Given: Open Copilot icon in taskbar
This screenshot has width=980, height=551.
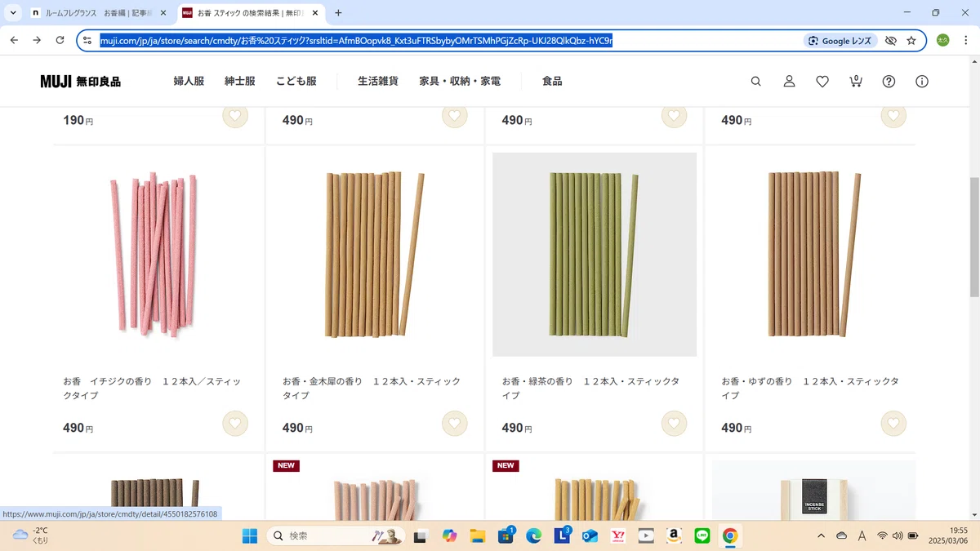Looking at the screenshot, I should tap(449, 535).
